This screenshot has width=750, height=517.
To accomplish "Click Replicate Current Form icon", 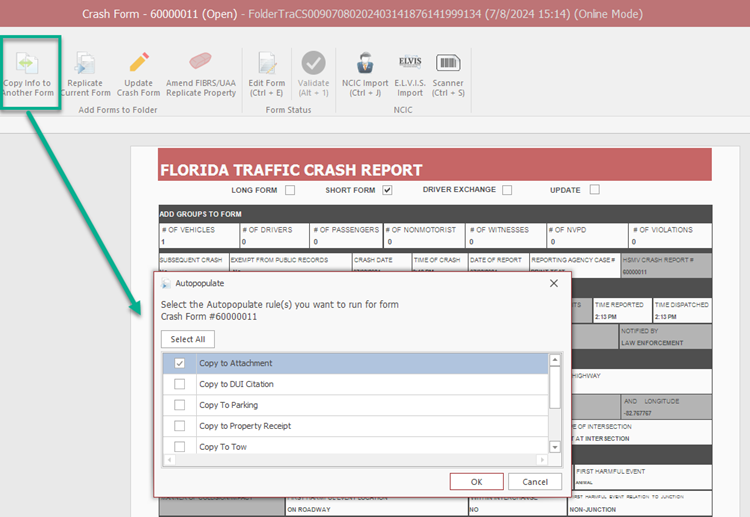I will coord(85,62).
